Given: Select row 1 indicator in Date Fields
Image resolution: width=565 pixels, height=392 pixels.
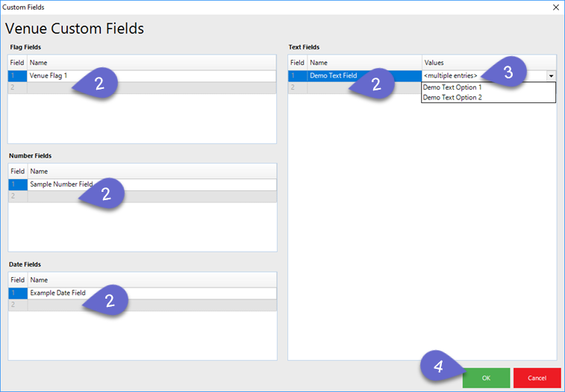Looking at the screenshot, I should tap(17, 293).
